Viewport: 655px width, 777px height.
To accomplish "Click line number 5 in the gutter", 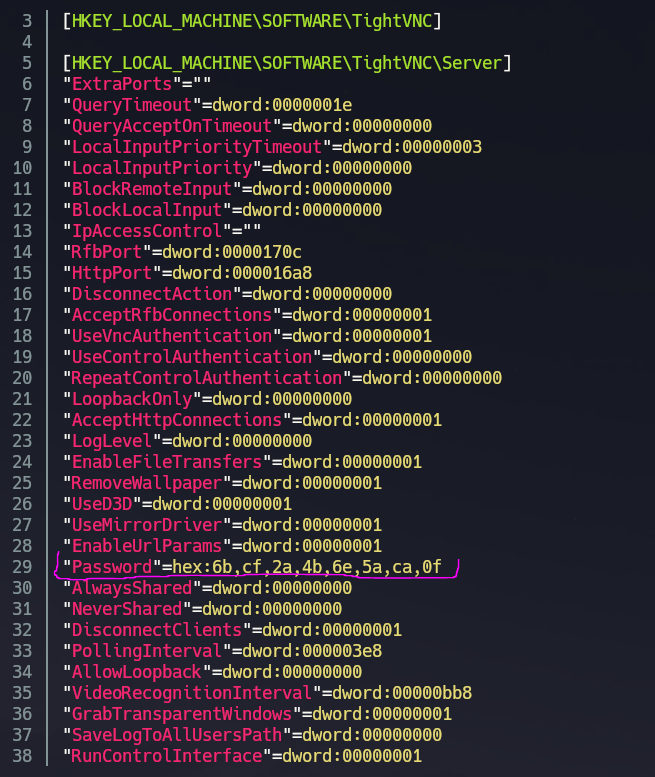I will pyautogui.click(x=27, y=63).
